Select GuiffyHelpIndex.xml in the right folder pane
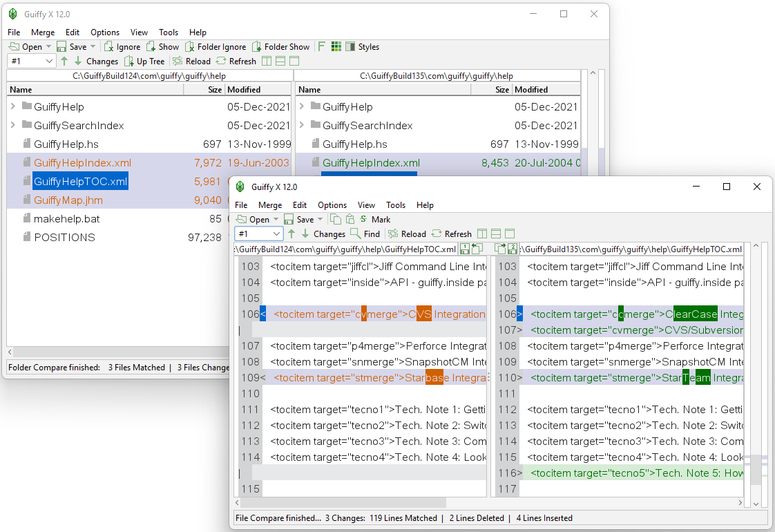Viewport: 775px width, 532px height. pos(371,163)
